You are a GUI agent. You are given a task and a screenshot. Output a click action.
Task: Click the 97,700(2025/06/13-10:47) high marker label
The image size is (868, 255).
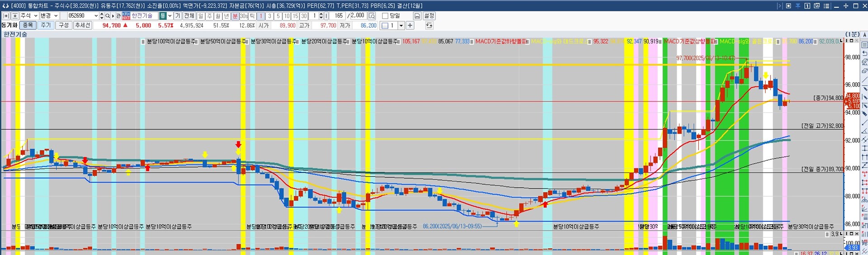point(706,58)
